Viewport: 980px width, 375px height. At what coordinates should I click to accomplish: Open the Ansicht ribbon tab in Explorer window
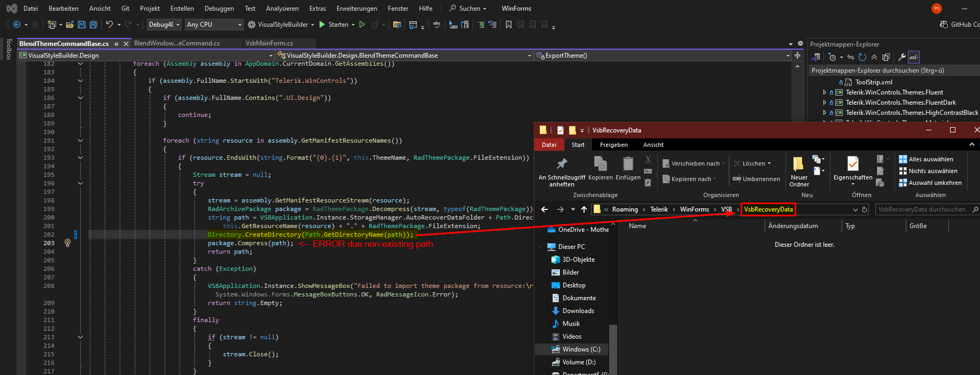click(654, 145)
